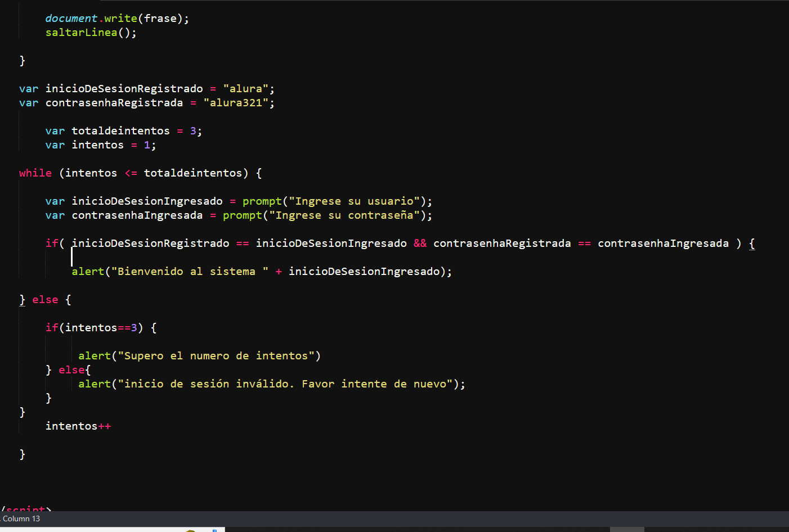Click variable name 'inicioDeSesionRegistrado' in its declaration
789x532 pixels.
point(124,89)
